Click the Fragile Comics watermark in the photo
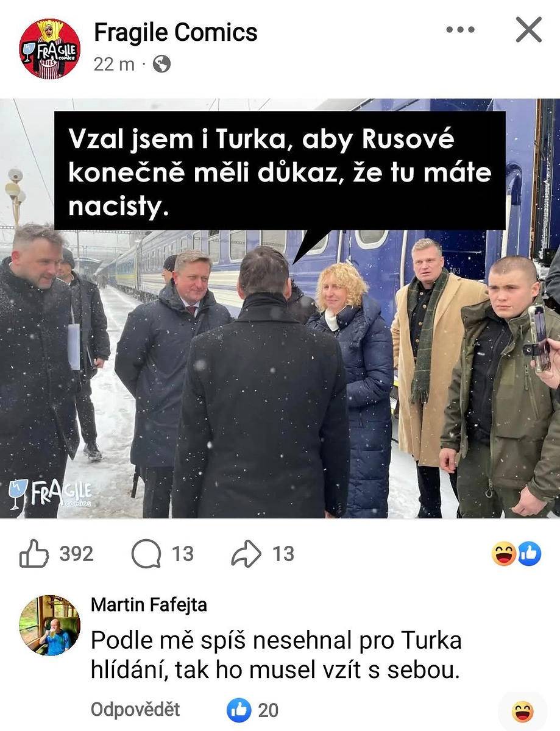This screenshot has width=560, height=731. pyautogui.click(x=50, y=493)
